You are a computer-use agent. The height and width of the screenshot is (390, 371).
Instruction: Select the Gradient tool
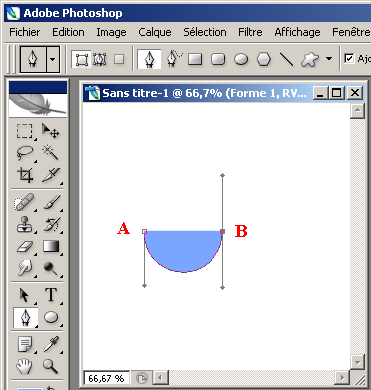coord(51,247)
